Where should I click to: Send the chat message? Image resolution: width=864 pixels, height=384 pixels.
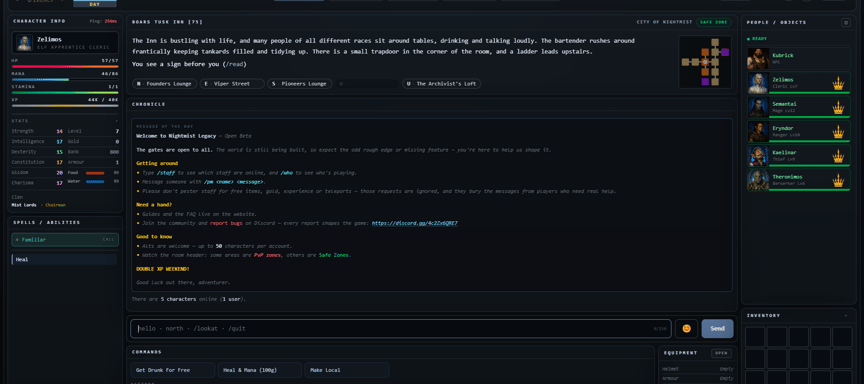(717, 328)
